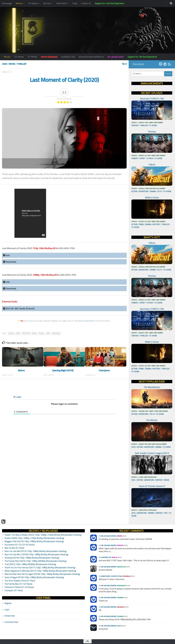Image resolution: width=175 pixels, height=644 pixels.
Task: Open Unofficial F.A.Q in secondary navigation
Action: pos(68,57)
